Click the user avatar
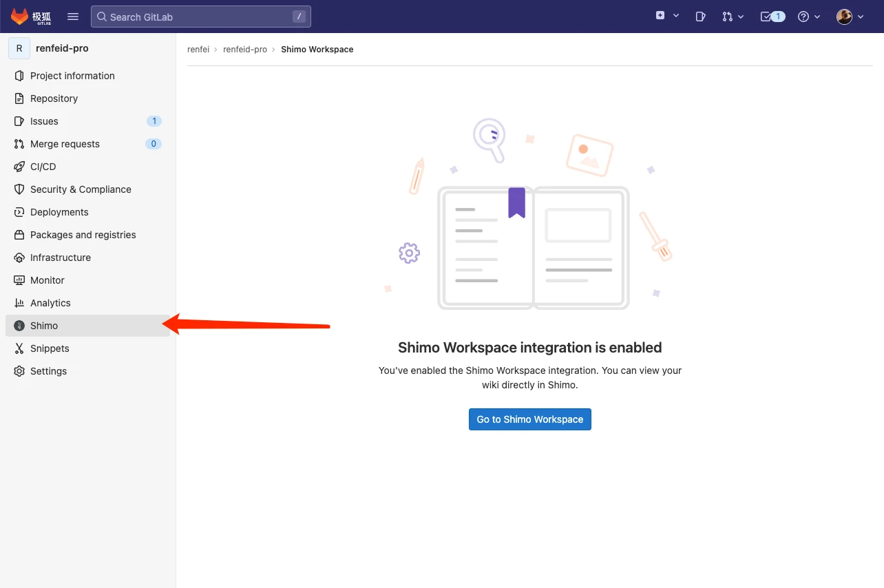The height and width of the screenshot is (588, 884). click(845, 17)
